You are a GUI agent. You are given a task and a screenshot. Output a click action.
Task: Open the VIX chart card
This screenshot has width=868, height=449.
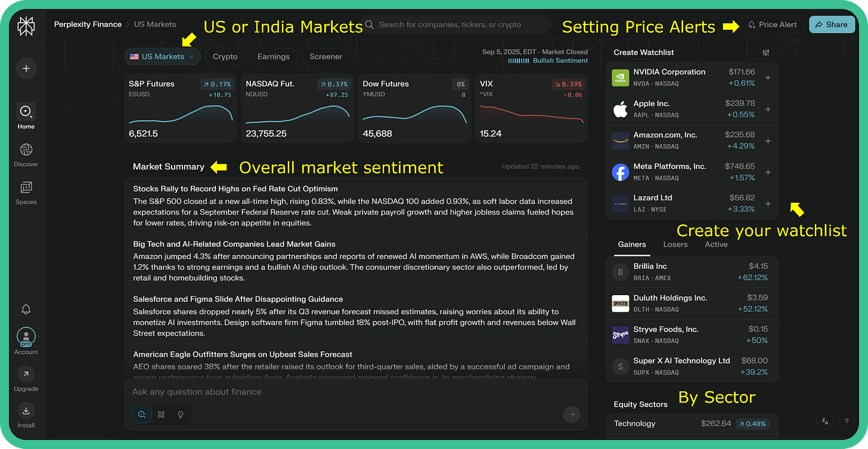(531, 108)
